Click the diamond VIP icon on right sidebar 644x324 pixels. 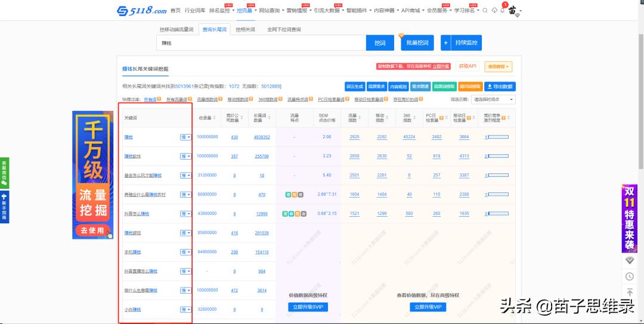pyautogui.click(x=630, y=260)
